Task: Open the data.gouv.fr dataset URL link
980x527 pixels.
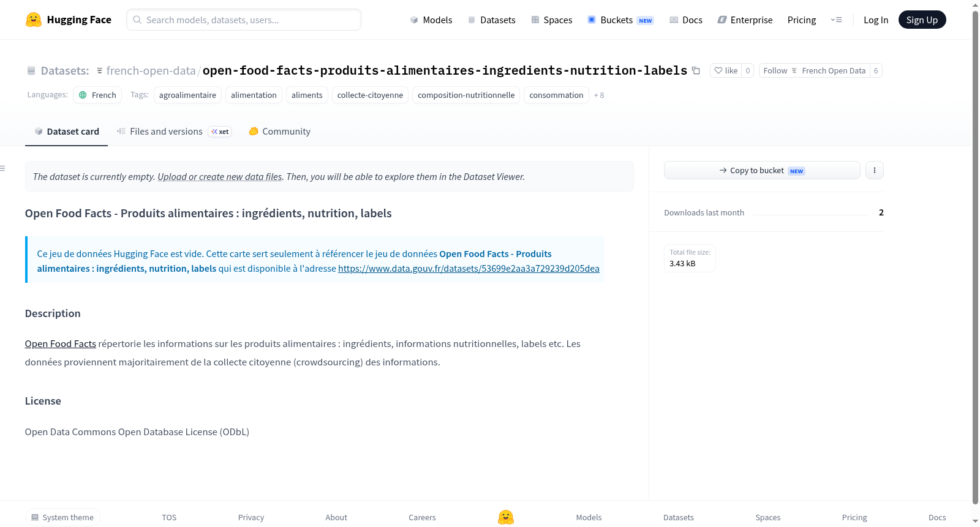Action: (x=469, y=268)
